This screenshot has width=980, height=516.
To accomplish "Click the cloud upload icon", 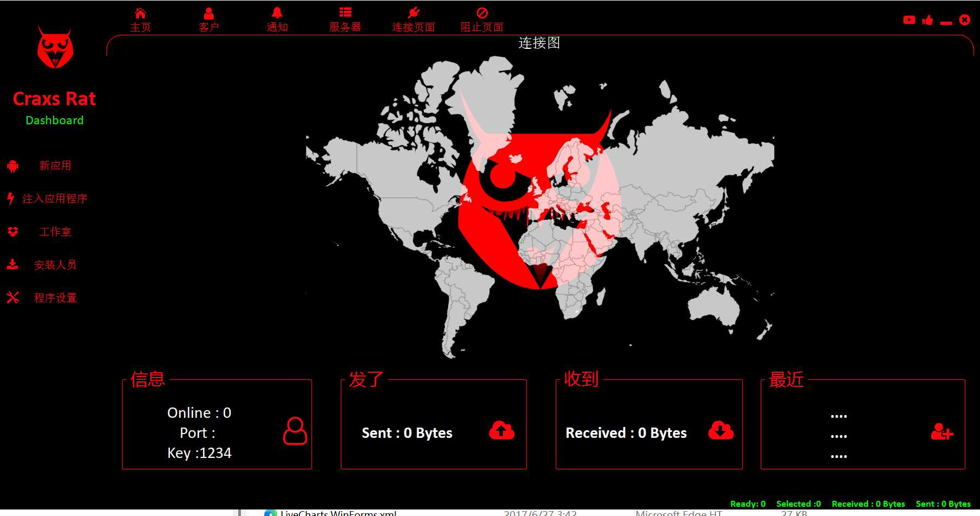I will click(501, 430).
